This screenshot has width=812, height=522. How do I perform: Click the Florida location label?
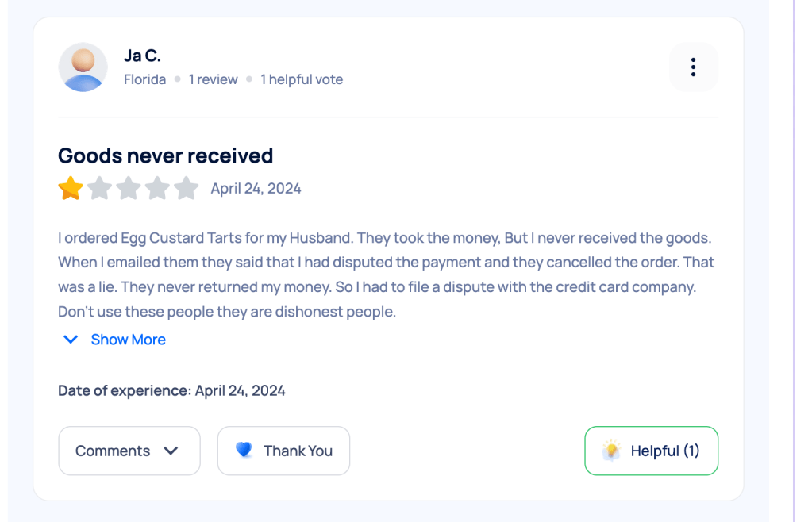tap(145, 79)
